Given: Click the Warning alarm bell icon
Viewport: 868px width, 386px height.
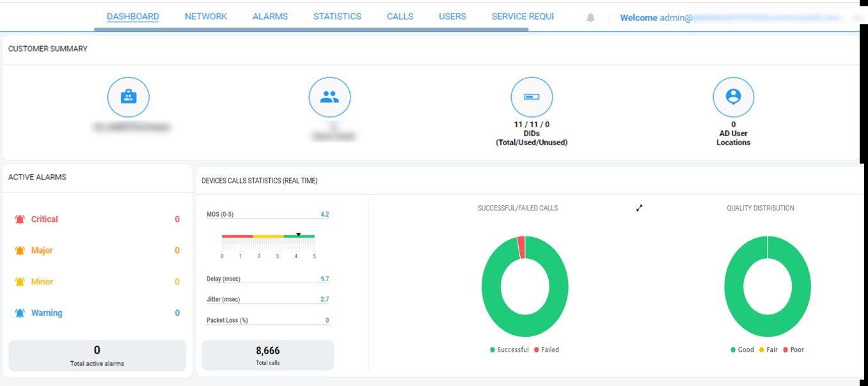Looking at the screenshot, I should pos(20,313).
